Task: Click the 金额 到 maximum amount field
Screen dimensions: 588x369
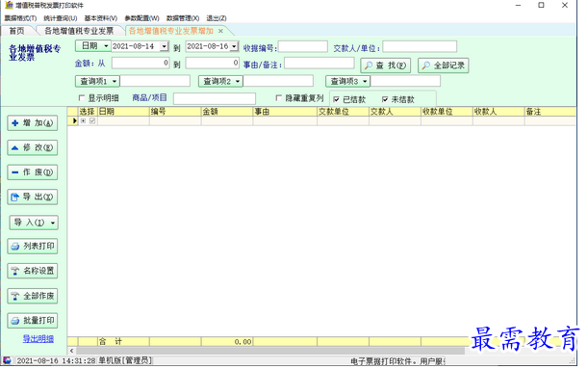Action: pyautogui.click(x=213, y=63)
